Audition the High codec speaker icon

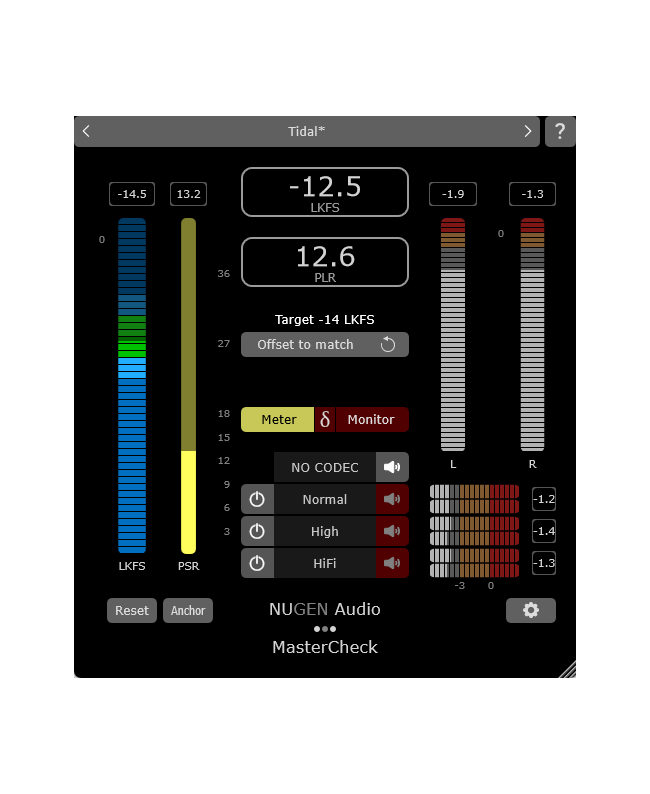click(x=392, y=531)
